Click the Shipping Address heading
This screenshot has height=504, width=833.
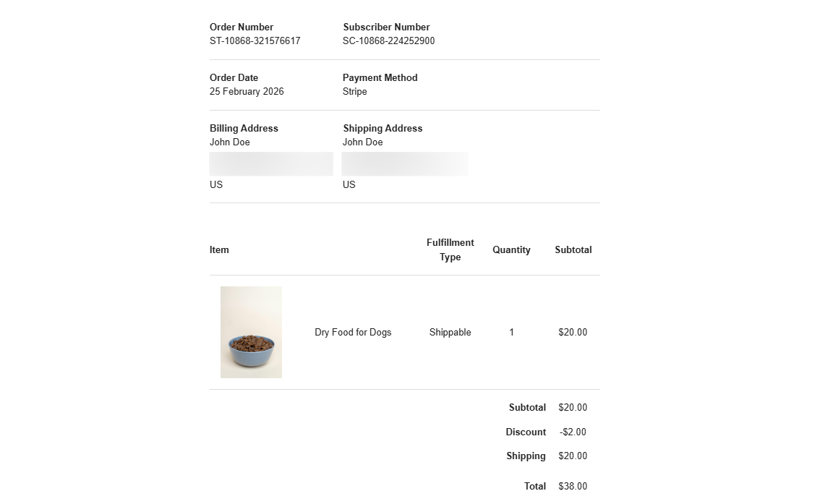pyautogui.click(x=383, y=128)
